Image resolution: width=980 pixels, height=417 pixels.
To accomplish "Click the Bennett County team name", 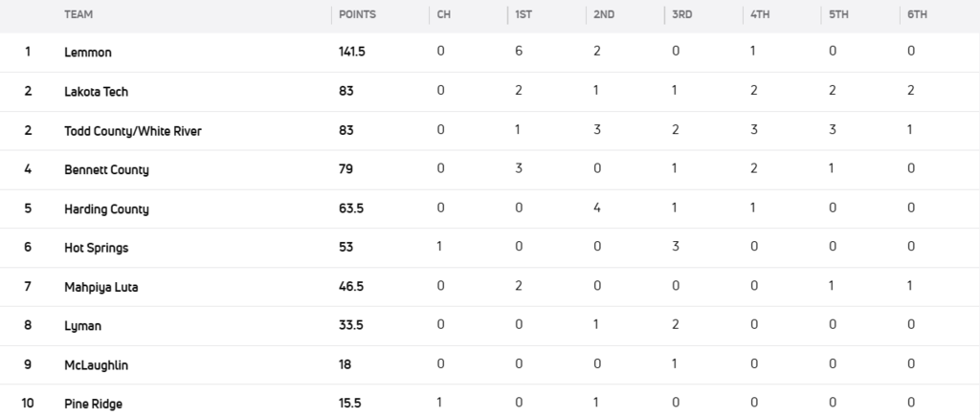I will point(106,170).
